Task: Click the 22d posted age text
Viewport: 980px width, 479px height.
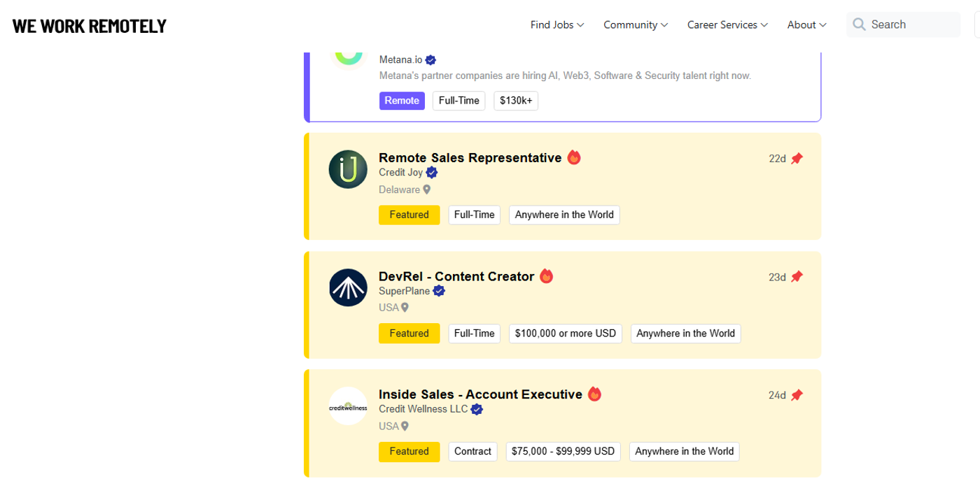Action: 777,159
